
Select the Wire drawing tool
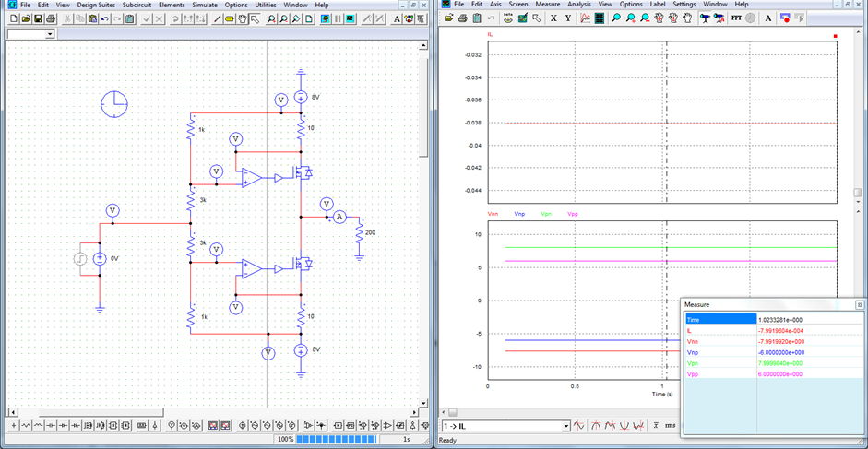217,18
